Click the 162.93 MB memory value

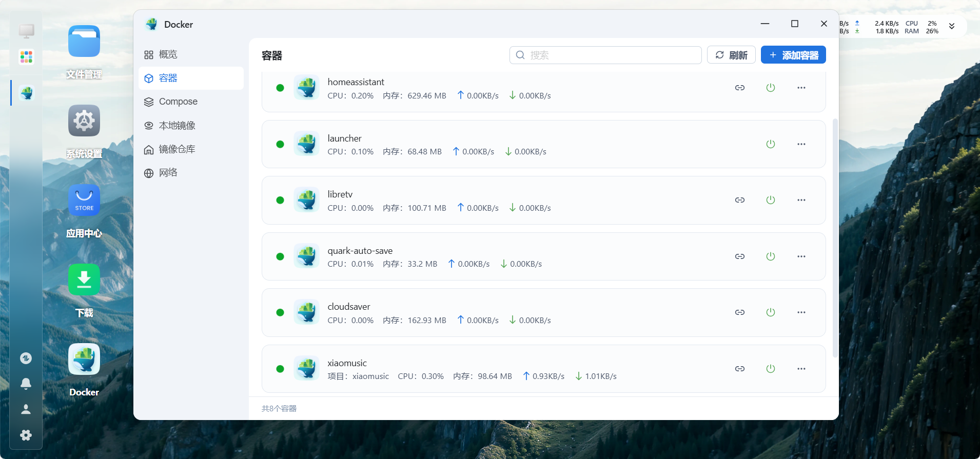tap(427, 321)
